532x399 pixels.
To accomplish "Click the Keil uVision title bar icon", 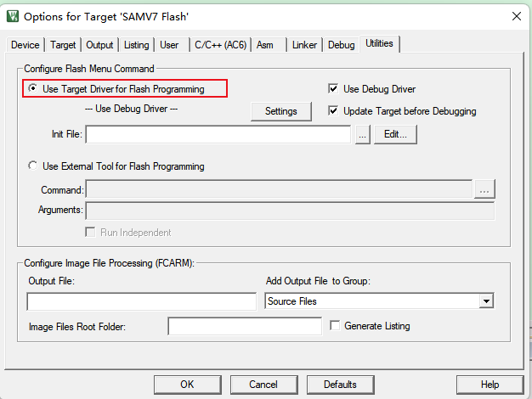I will [12, 16].
